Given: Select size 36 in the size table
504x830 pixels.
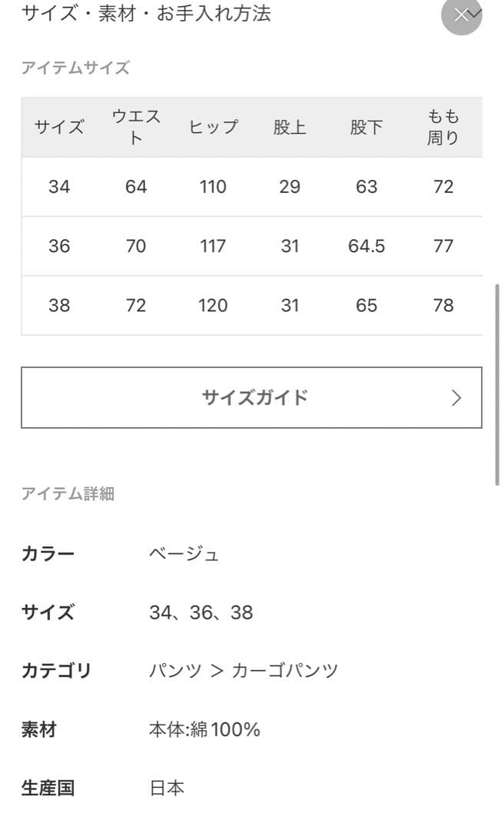Looking at the screenshot, I should [x=60, y=246].
